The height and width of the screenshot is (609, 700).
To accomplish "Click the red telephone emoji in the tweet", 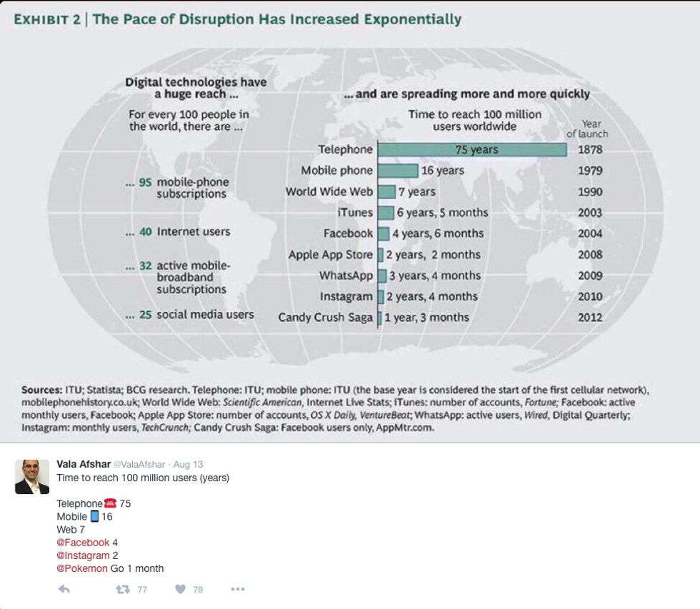I will coord(110,503).
